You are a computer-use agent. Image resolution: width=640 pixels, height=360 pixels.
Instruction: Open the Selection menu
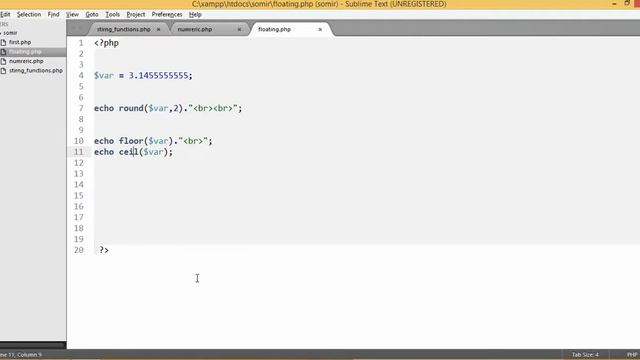coord(29,14)
